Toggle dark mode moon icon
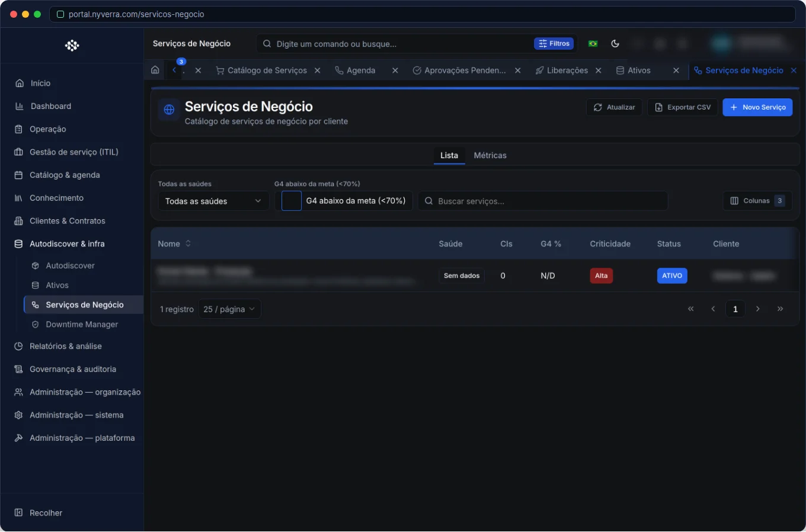Viewport: 806px width, 532px height. 615,43
